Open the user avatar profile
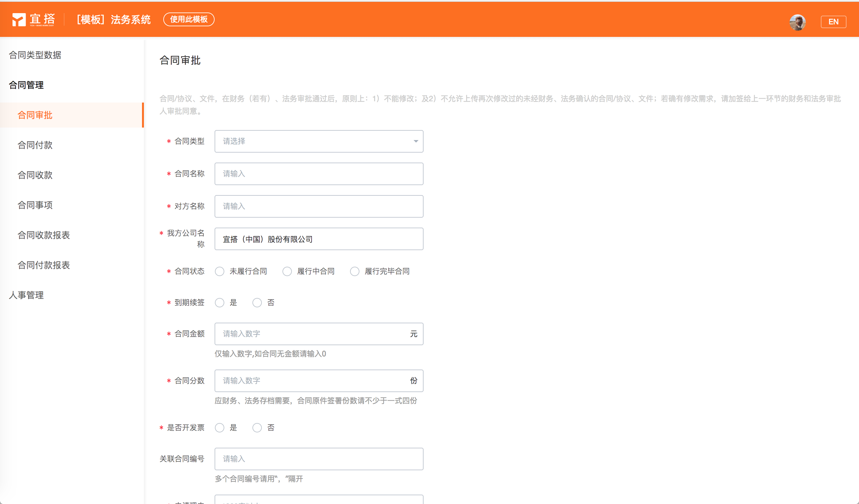 [797, 22]
